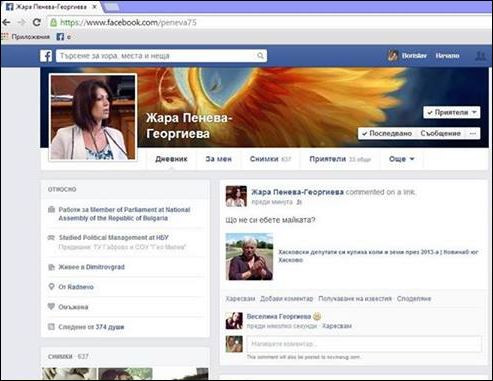
Task: Click Добави коментар link
Action: [x=287, y=299]
